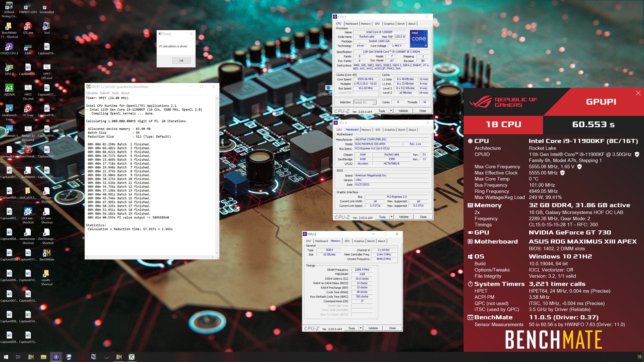Open Capture016 desktop file
Screen dimensions: 644x362
click(x=47, y=49)
